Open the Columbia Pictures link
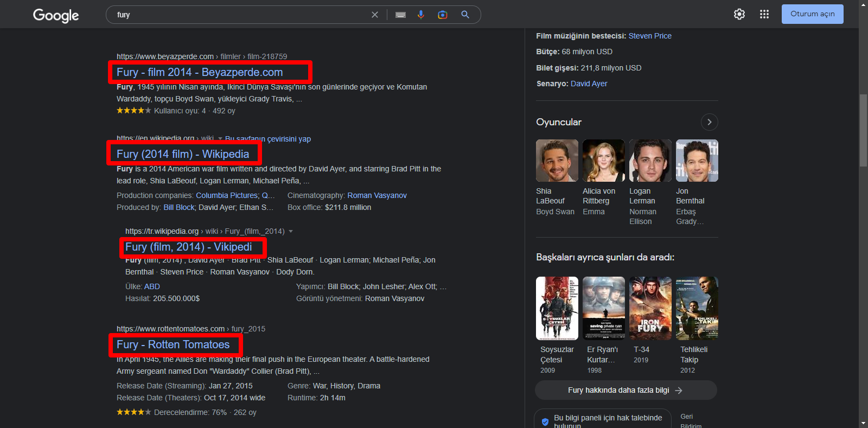868x428 pixels. 227,195
